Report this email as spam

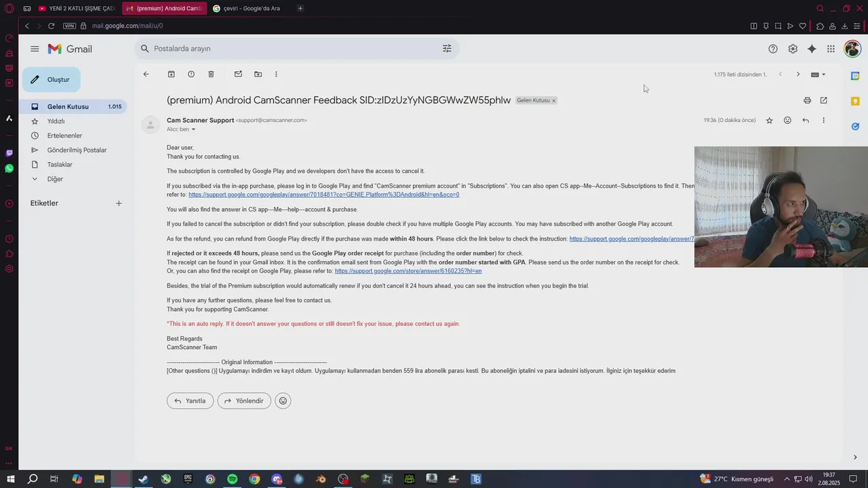coord(191,74)
